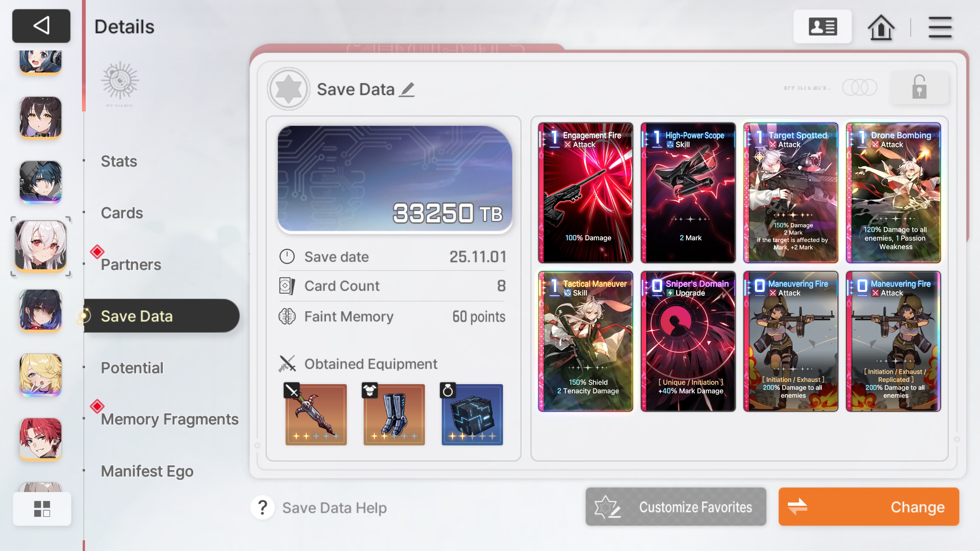Open the home screen icon

(881, 27)
